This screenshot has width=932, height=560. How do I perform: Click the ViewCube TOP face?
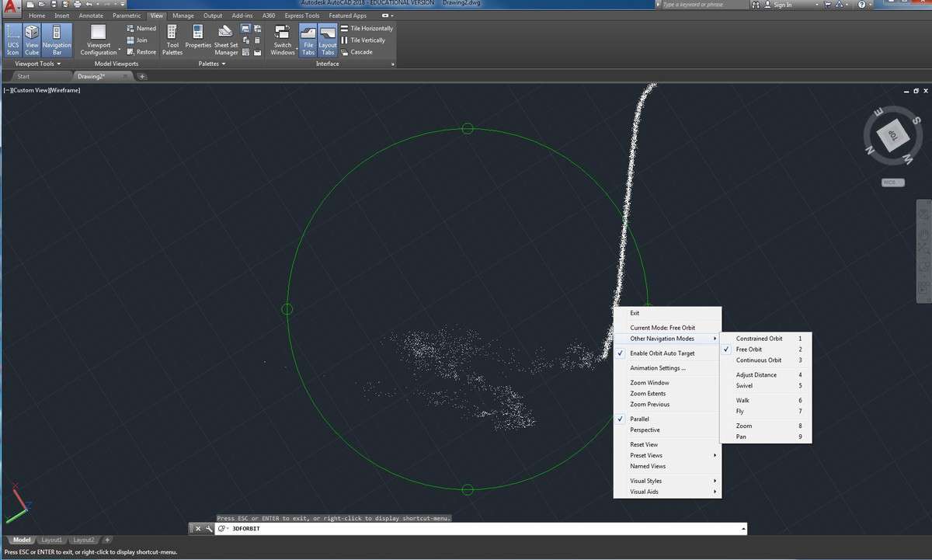click(892, 136)
